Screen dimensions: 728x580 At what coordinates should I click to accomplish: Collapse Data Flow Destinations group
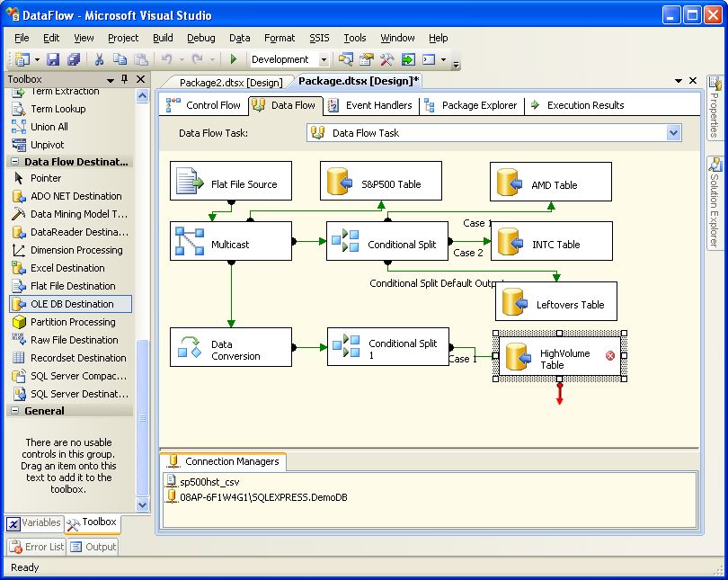coord(15,162)
